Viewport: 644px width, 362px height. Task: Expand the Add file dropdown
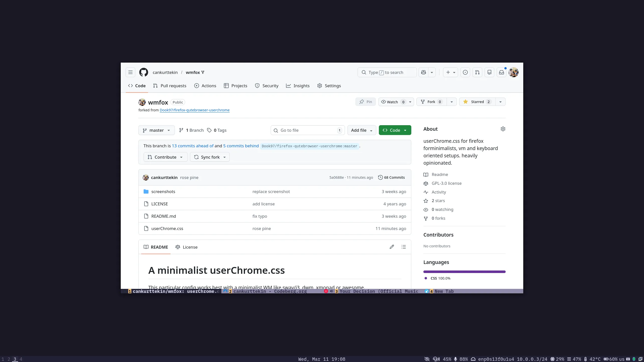(361, 130)
